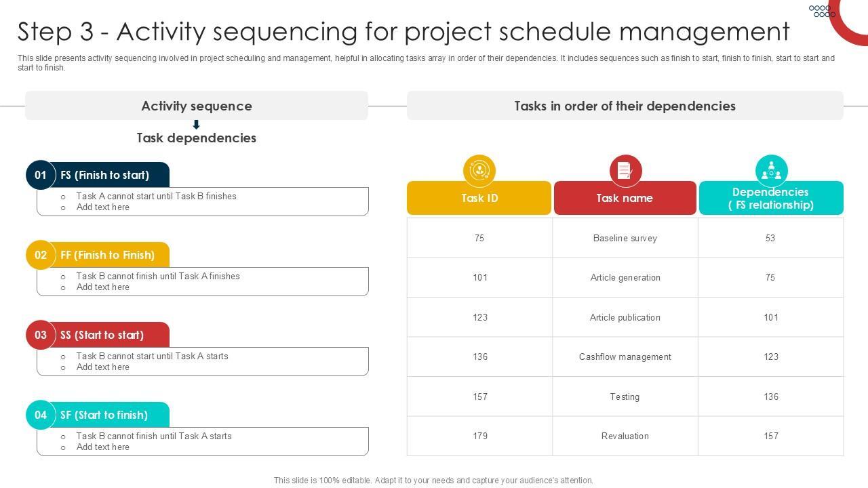Click the red Task name column header
868x488 pixels.
pos(625,199)
